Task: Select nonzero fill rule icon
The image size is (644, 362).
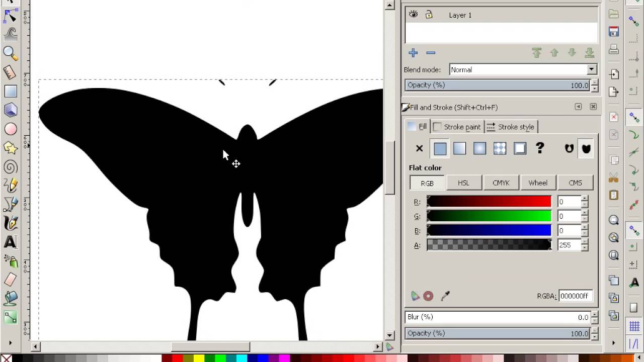Action: [x=586, y=148]
